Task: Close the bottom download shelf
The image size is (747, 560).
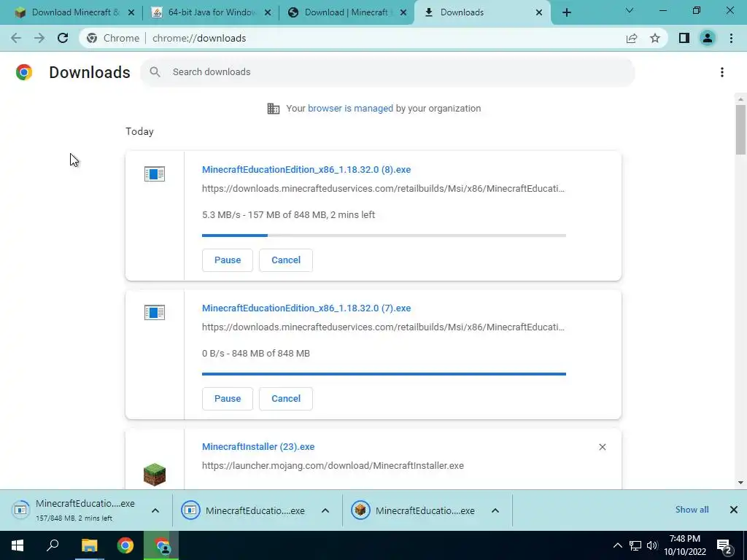Action: point(734,510)
